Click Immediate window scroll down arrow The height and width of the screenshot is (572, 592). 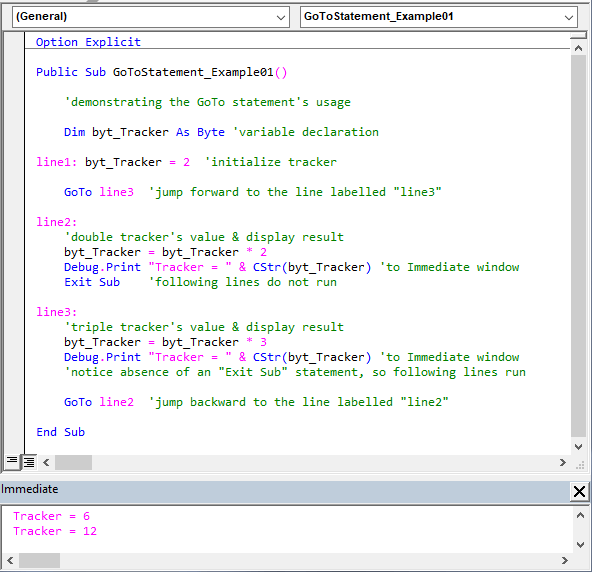(581, 545)
